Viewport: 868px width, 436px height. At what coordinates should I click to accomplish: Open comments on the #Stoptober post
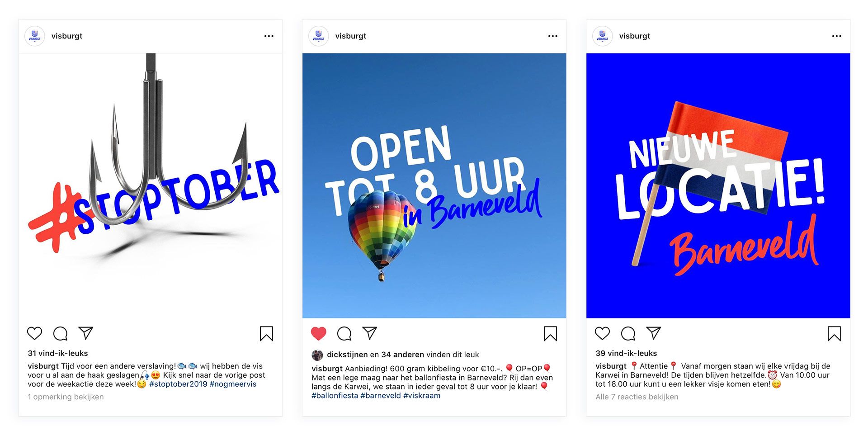coord(60,334)
